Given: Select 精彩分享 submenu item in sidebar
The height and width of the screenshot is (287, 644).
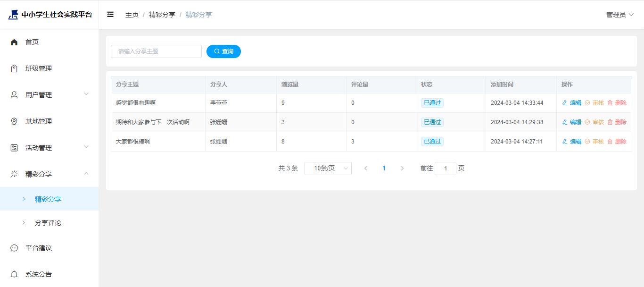Looking at the screenshot, I should [48, 199].
